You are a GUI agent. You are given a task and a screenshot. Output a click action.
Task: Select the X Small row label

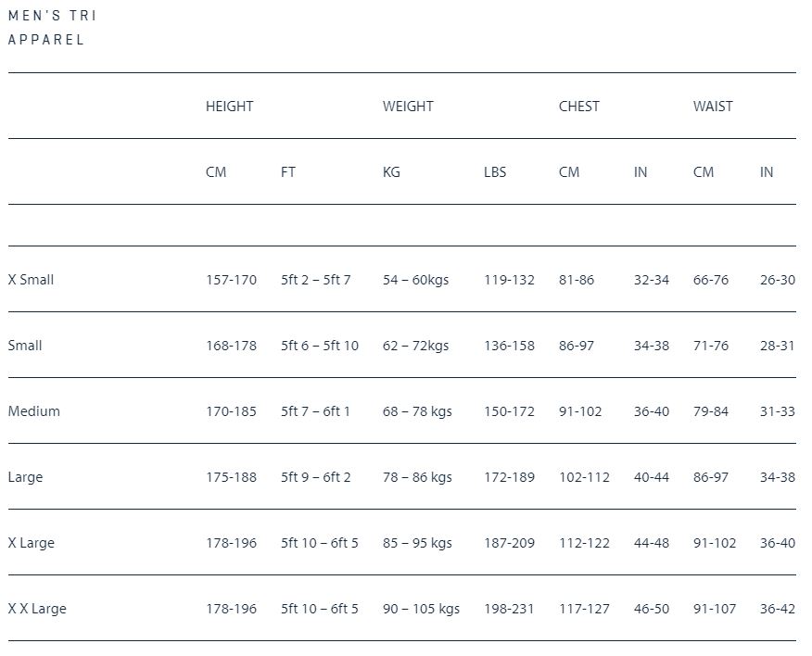tap(31, 280)
